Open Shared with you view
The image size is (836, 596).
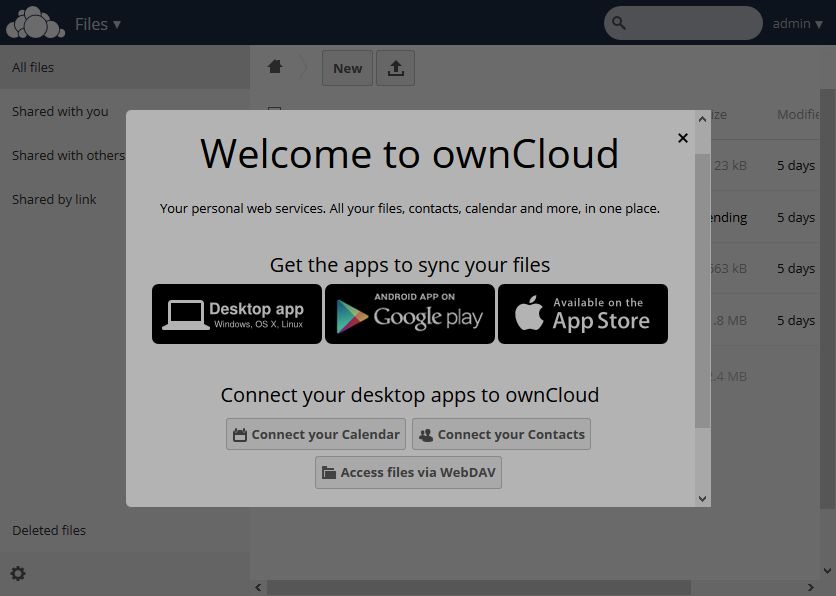pos(60,111)
